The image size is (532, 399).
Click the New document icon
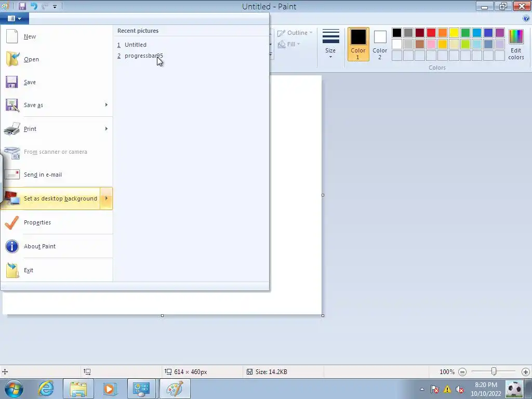click(12, 36)
